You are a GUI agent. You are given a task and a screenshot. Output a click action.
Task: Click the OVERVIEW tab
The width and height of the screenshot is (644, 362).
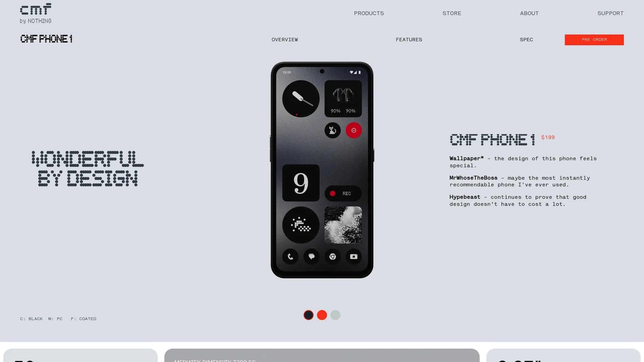285,40
